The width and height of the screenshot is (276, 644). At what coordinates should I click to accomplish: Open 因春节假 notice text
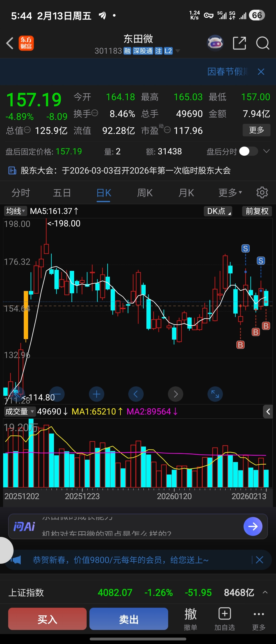tap(227, 72)
